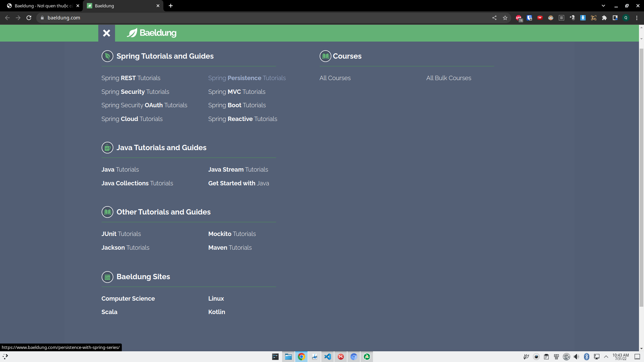Click the red X app in the taskbar
Viewport: 644px width, 362px height.
click(x=340, y=357)
